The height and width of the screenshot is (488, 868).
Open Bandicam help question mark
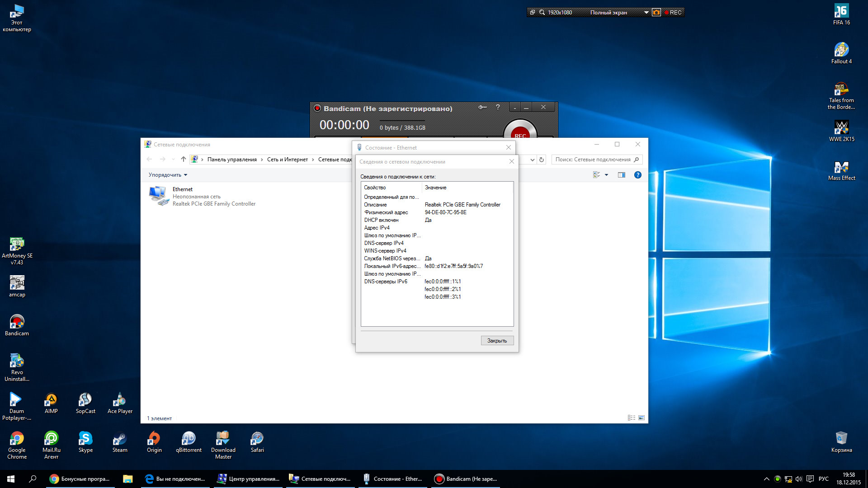pos(498,107)
